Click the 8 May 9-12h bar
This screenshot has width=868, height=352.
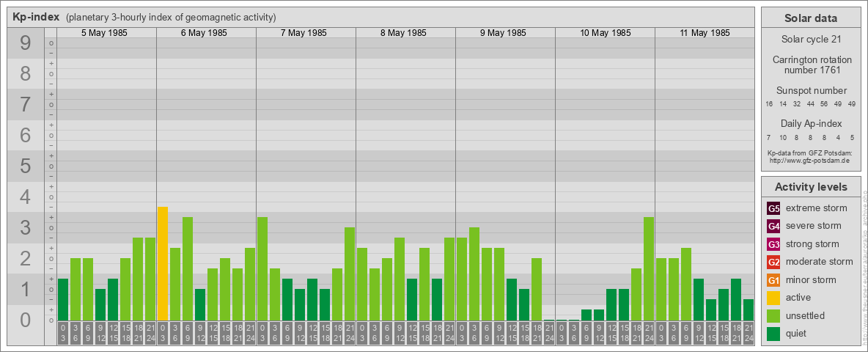click(399, 279)
